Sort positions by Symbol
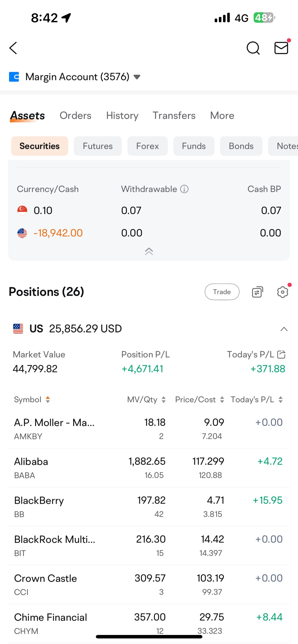The height and width of the screenshot is (644, 298). pos(32,399)
